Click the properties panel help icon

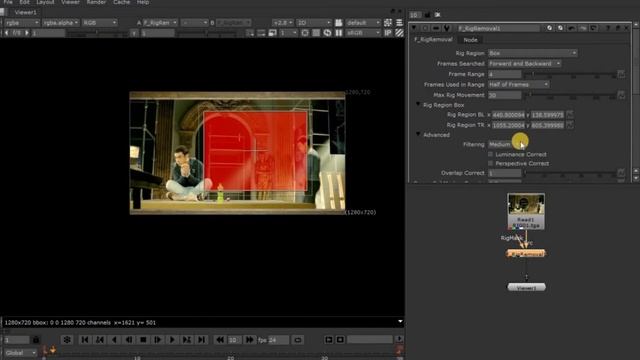[x=608, y=28]
